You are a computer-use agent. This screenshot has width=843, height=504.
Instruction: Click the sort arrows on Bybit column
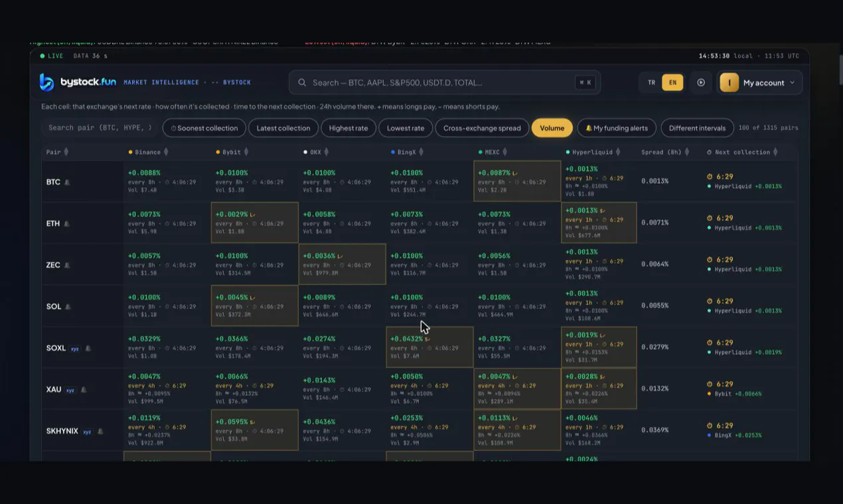(x=246, y=152)
